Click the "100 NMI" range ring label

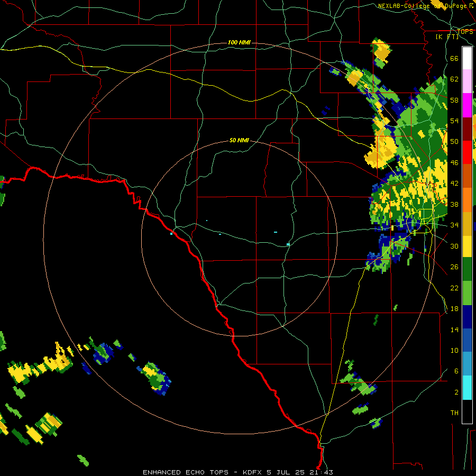239,42
